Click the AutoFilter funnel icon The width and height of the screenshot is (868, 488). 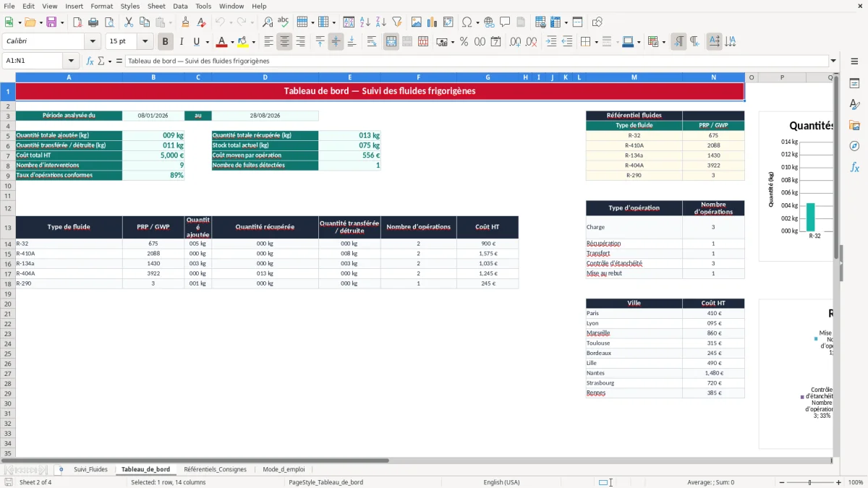pos(396,22)
